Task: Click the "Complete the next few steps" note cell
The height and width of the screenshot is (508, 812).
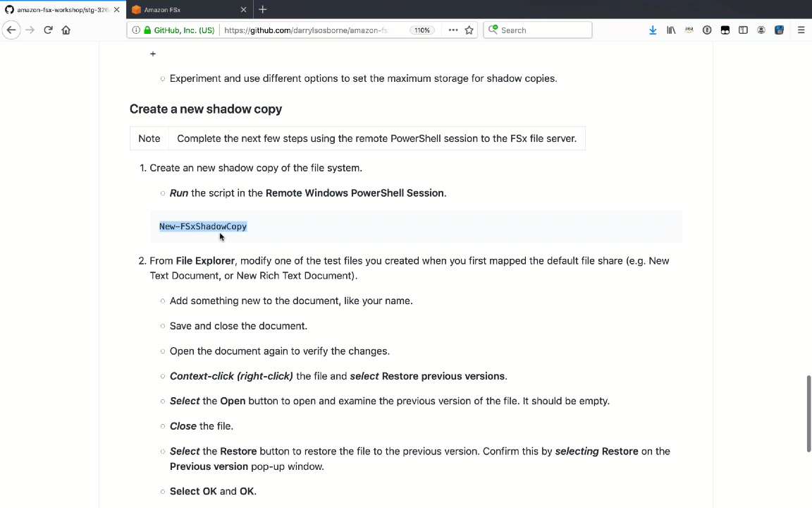Action: tap(376, 138)
